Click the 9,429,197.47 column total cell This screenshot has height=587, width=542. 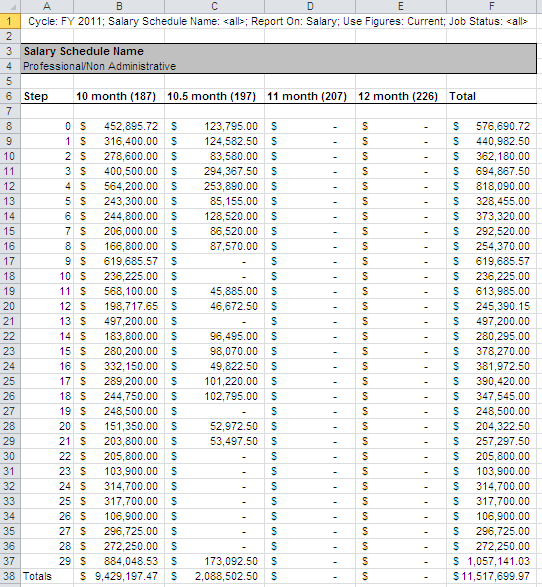(x=119, y=576)
